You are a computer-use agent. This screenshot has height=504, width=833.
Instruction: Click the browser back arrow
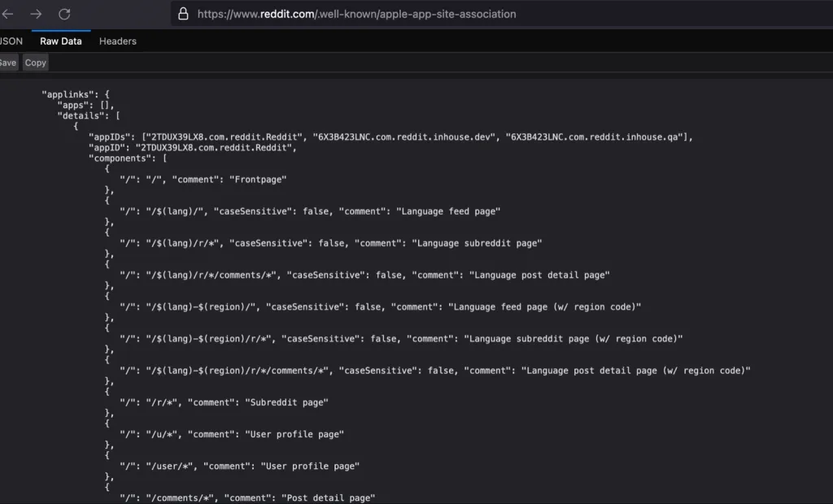tap(8, 14)
